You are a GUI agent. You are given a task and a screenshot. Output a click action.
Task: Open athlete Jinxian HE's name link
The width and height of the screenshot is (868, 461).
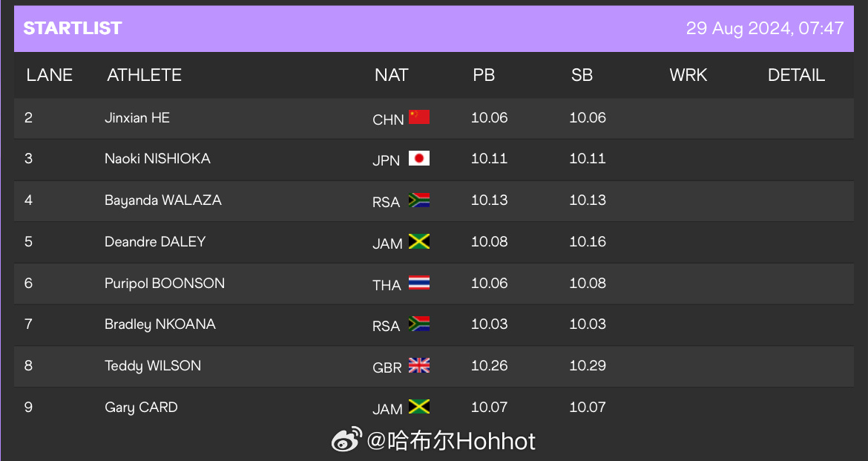click(137, 117)
